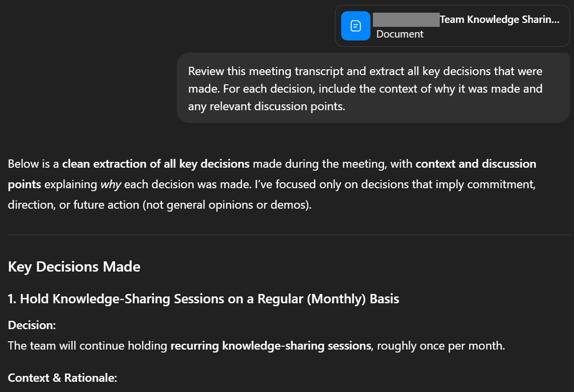Viewport: 574px width, 392px height.
Task: Click the assistant response text block
Action: [x=271, y=184]
